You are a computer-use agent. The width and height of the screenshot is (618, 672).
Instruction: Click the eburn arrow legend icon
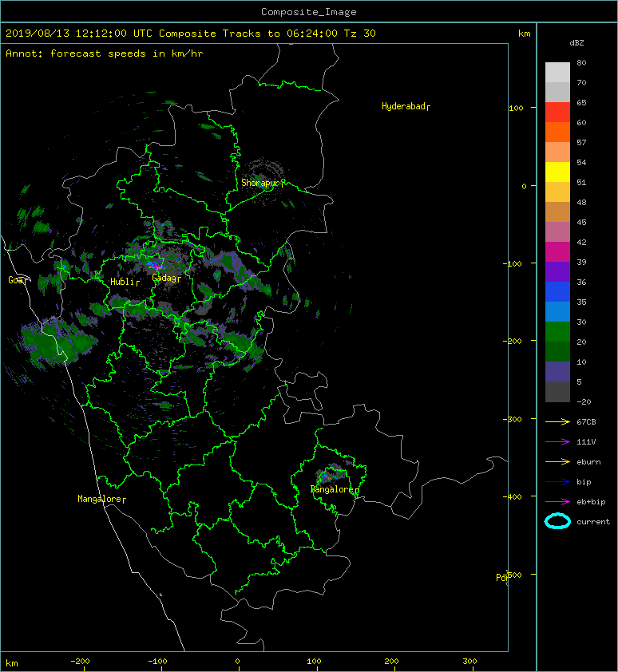pyautogui.click(x=557, y=461)
